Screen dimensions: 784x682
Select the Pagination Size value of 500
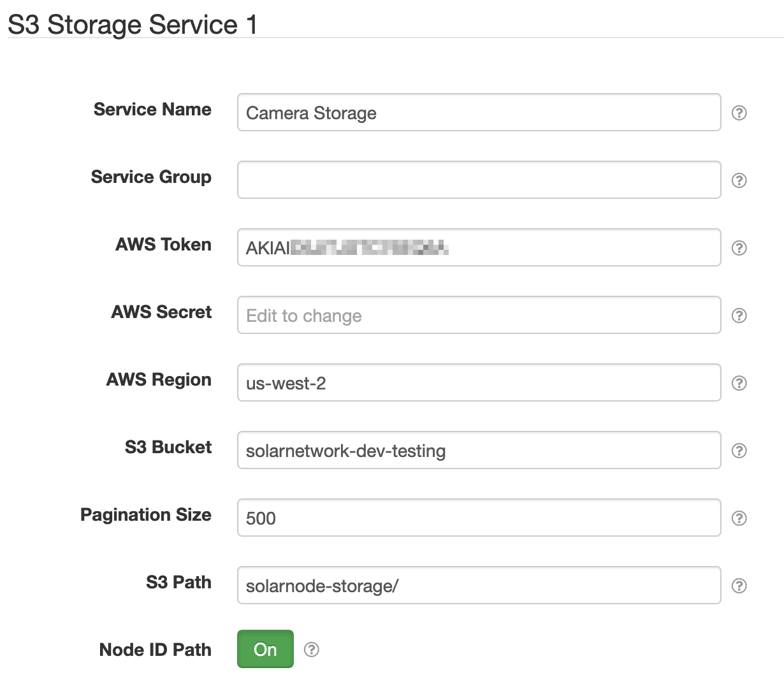[x=478, y=518]
